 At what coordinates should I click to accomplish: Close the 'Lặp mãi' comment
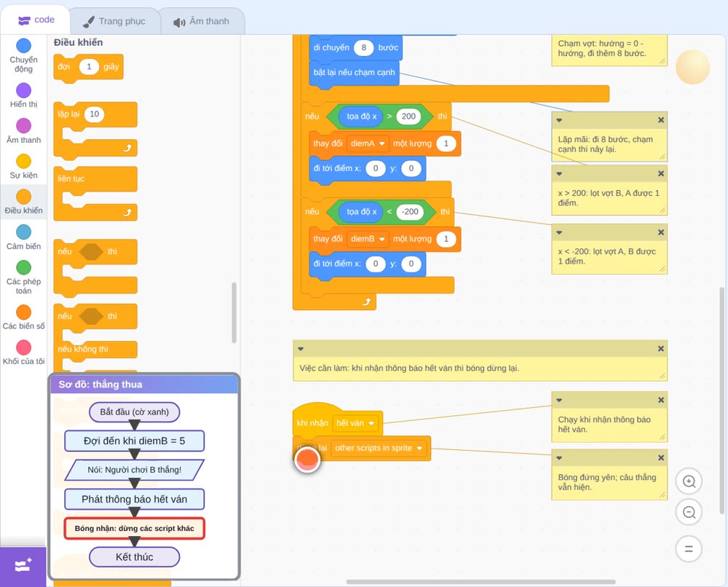[661, 120]
